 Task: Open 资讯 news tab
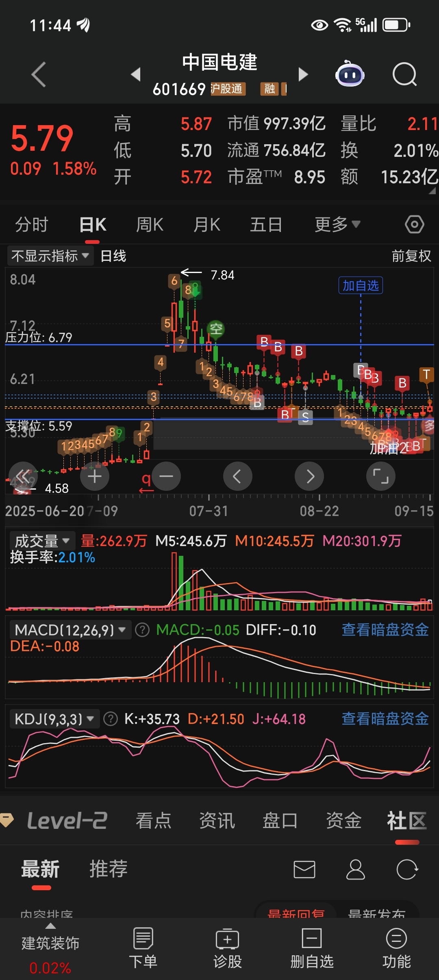pos(217,821)
